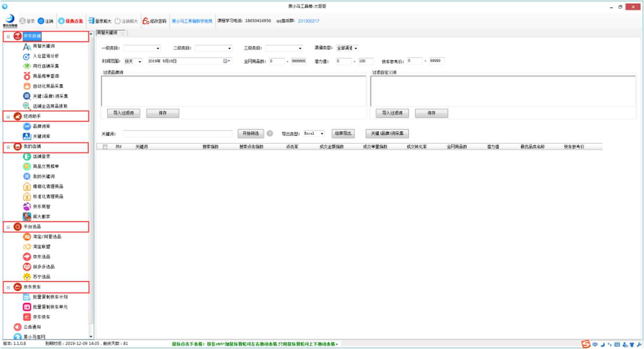Click the 店铺全店商品抓取 globe icon

[x=27, y=106]
